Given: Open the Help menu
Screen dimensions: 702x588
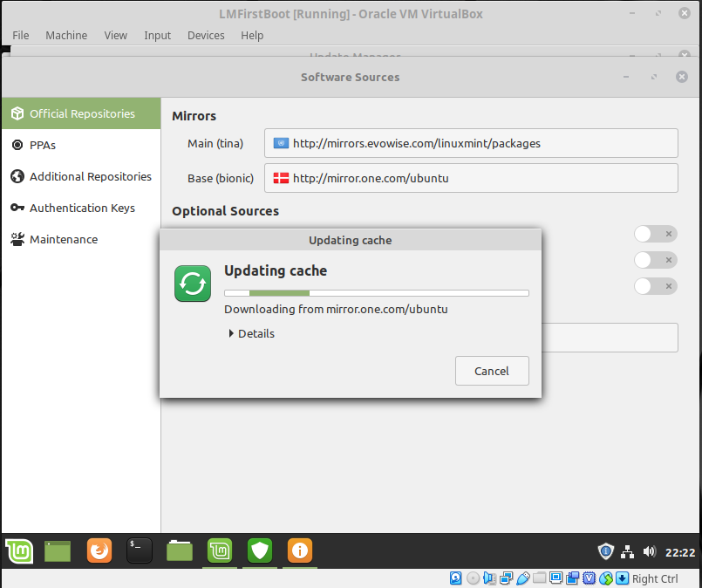Looking at the screenshot, I should pyautogui.click(x=252, y=36).
